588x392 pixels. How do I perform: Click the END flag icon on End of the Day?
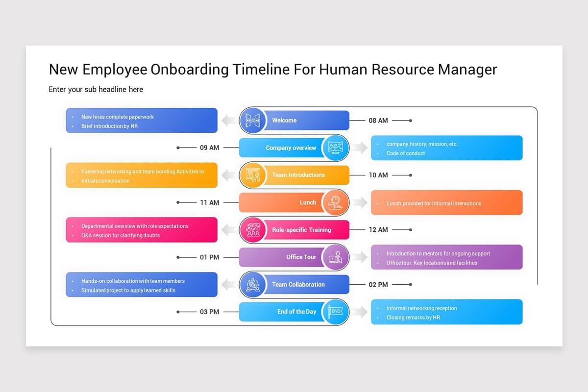[336, 312]
